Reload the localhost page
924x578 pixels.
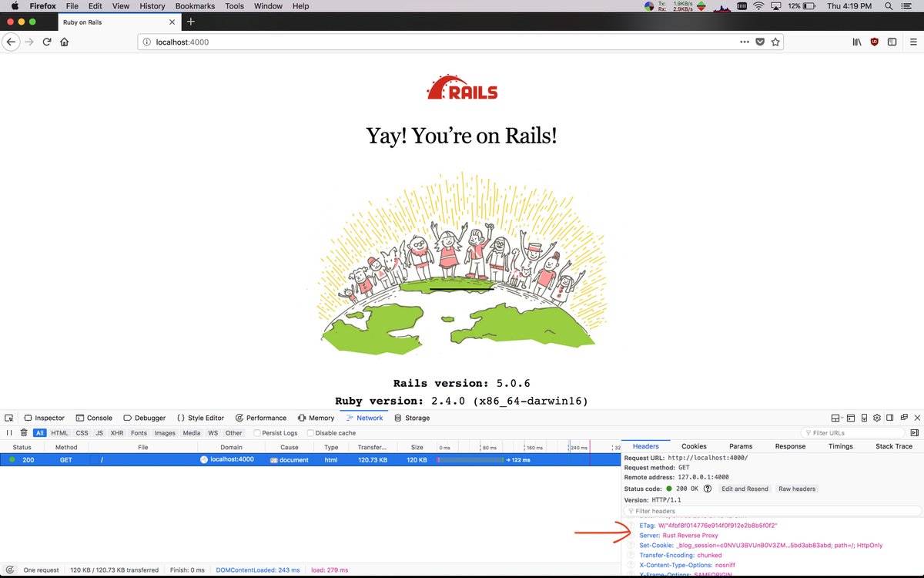(47, 42)
